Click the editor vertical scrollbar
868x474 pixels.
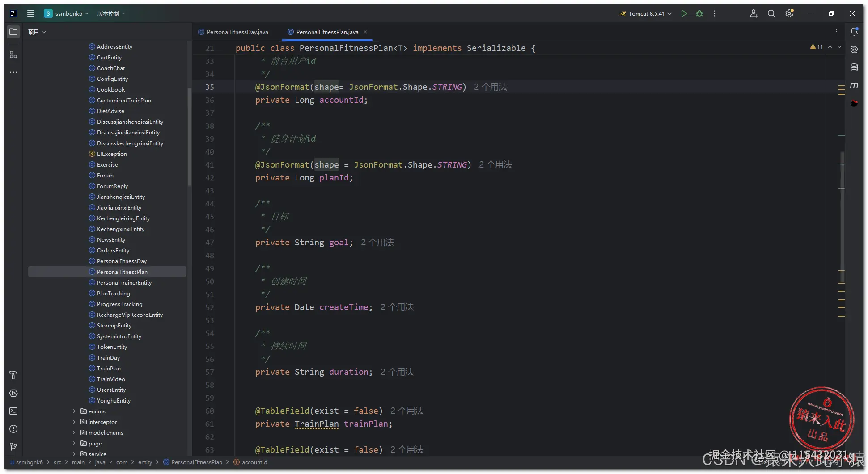(842, 217)
